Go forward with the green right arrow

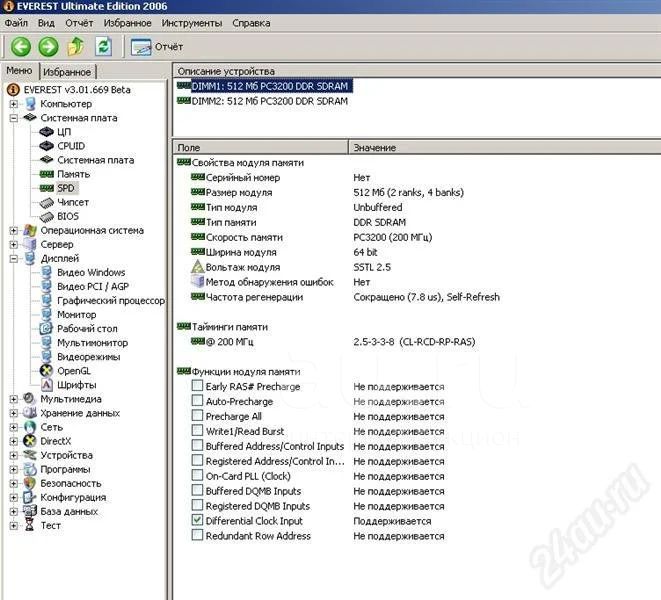[48, 46]
